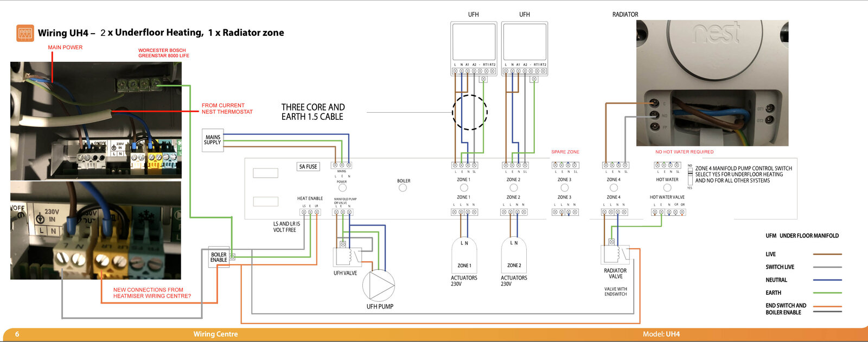868x342 pixels.
Task: Click the BOILER ENABLE box
Action: point(219,257)
